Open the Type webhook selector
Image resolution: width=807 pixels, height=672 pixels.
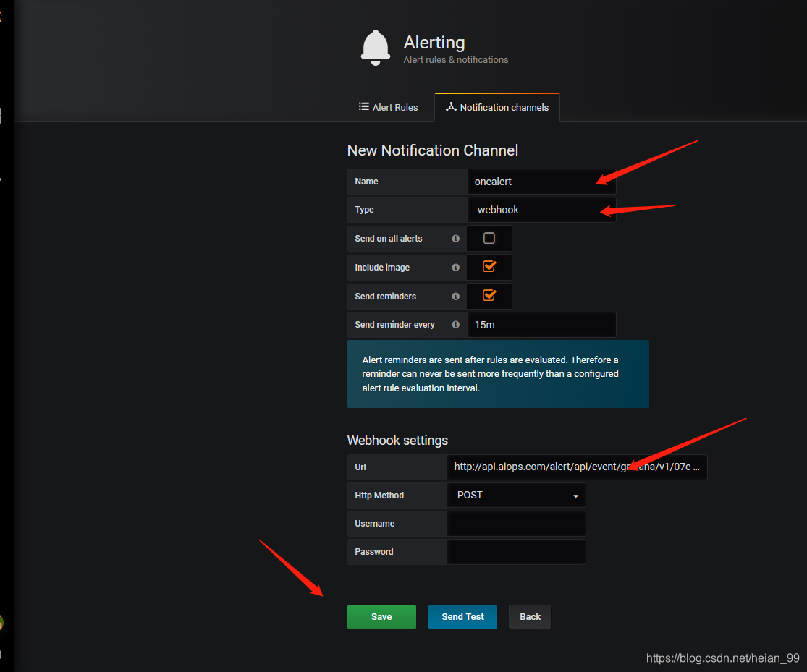(541, 210)
